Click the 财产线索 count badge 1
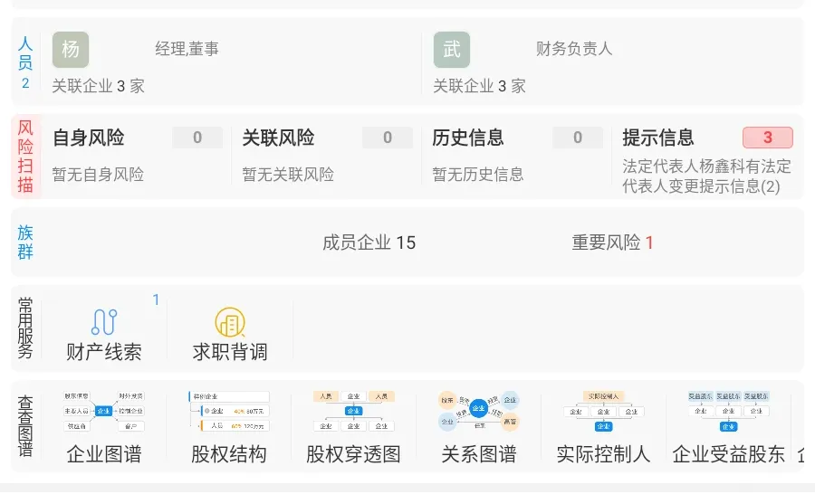815x504 pixels. pyautogui.click(x=156, y=300)
